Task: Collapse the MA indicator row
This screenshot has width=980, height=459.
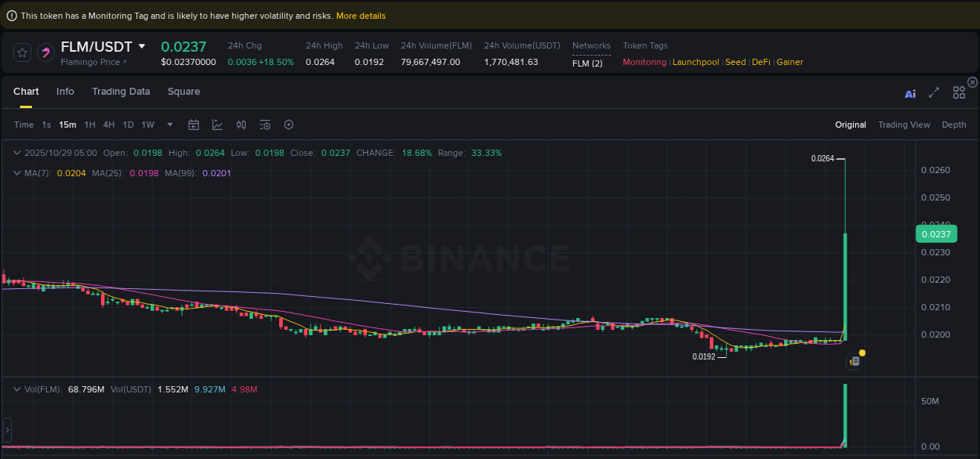Action: [x=18, y=173]
